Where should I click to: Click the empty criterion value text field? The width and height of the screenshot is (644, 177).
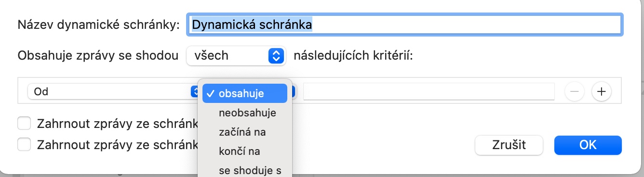[x=429, y=91]
